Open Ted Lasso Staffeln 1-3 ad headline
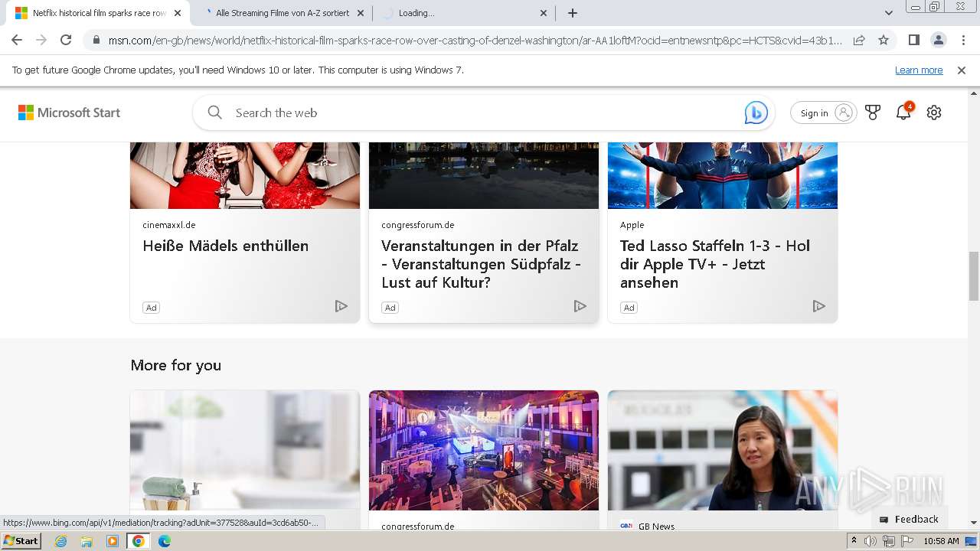Image resolution: width=980 pixels, height=551 pixels. [715, 264]
